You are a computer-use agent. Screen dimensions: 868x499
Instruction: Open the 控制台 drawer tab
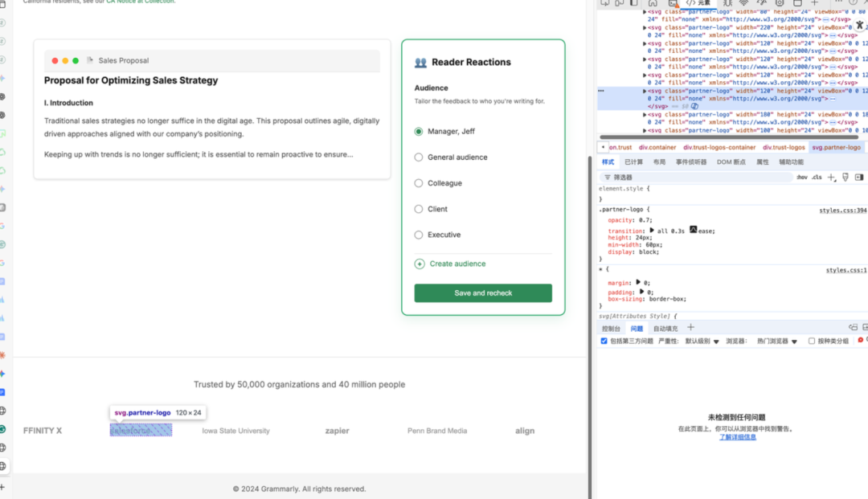point(611,328)
